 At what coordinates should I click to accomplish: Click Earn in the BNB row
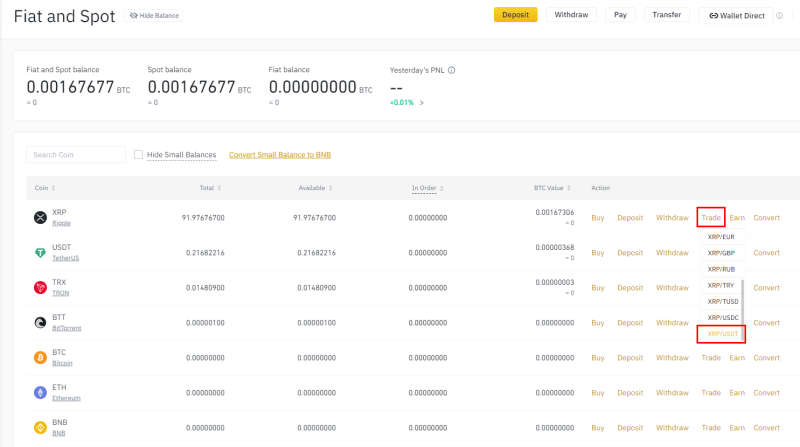pyautogui.click(x=737, y=428)
